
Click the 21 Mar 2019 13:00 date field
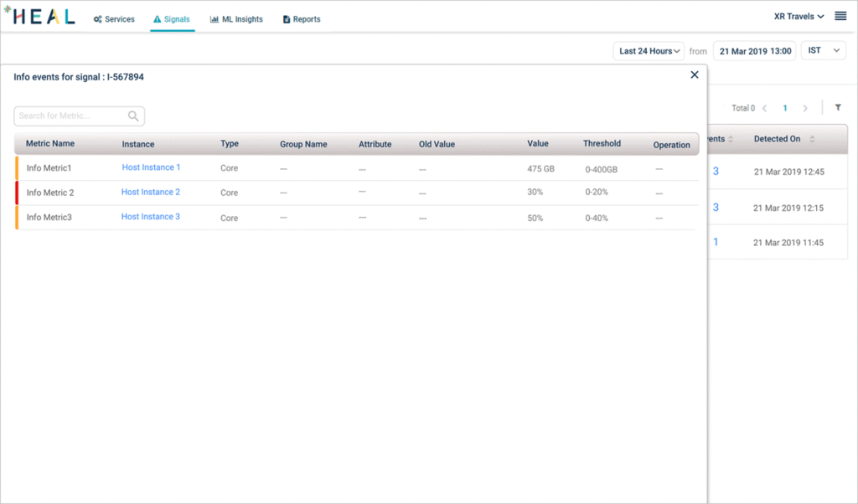coord(755,51)
